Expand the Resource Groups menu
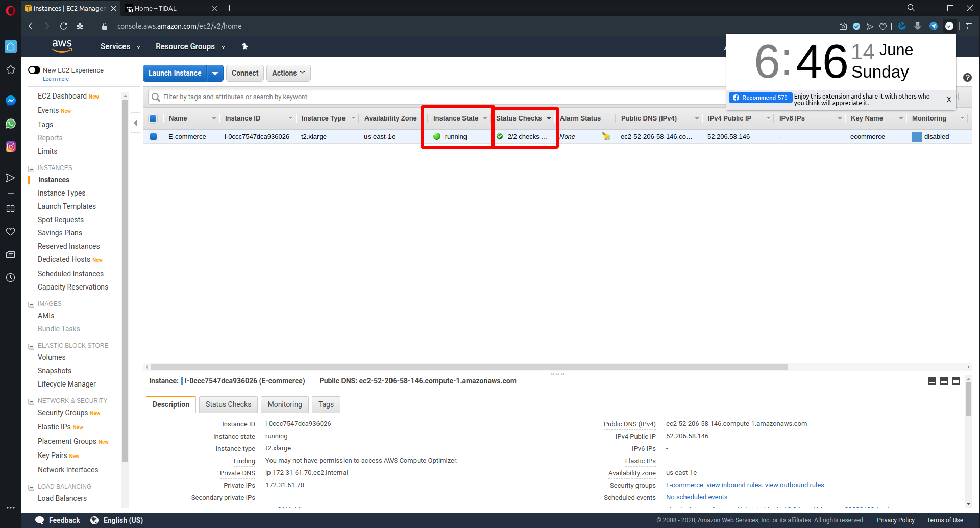The height and width of the screenshot is (528, 980). coord(190,46)
